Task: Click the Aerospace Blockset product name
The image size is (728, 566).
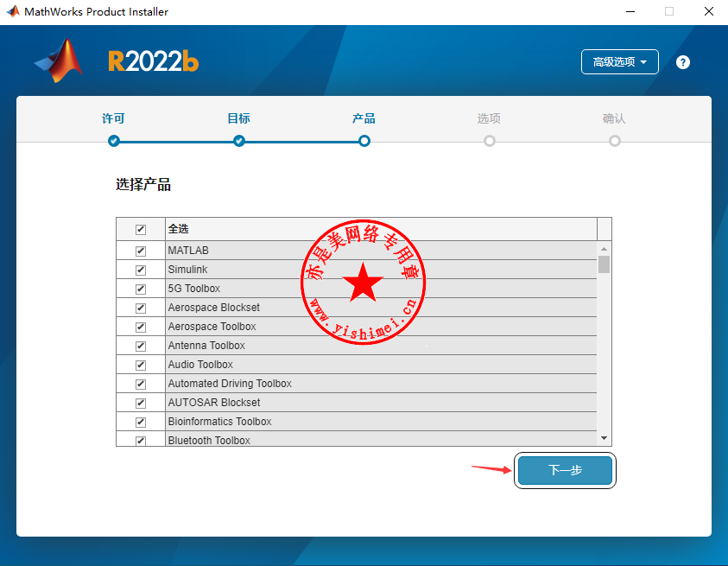Action: tap(213, 308)
